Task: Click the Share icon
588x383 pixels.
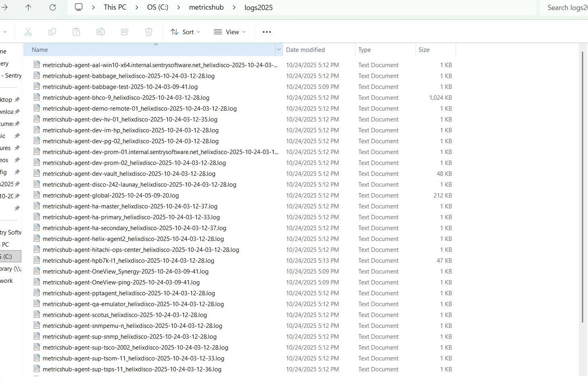Action: pyautogui.click(x=125, y=31)
